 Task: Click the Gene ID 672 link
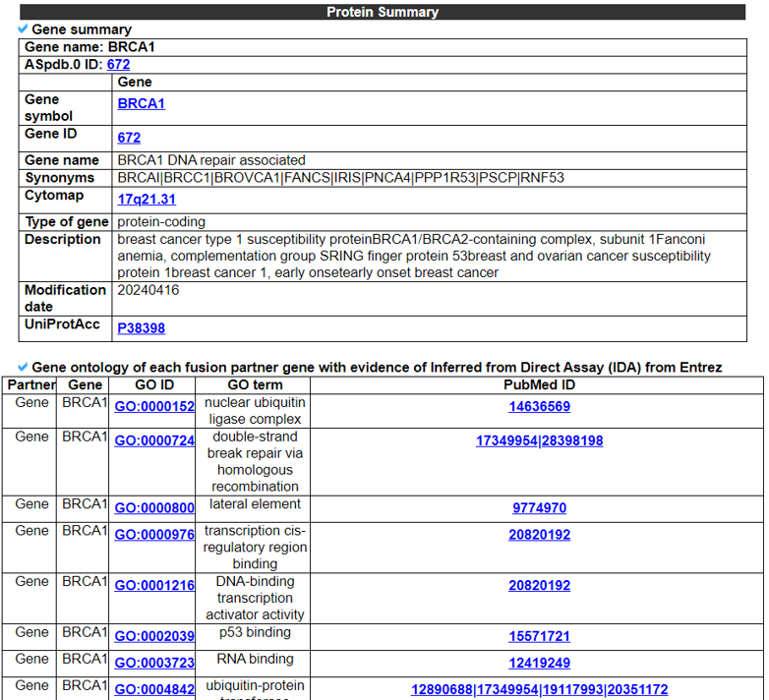[129, 138]
